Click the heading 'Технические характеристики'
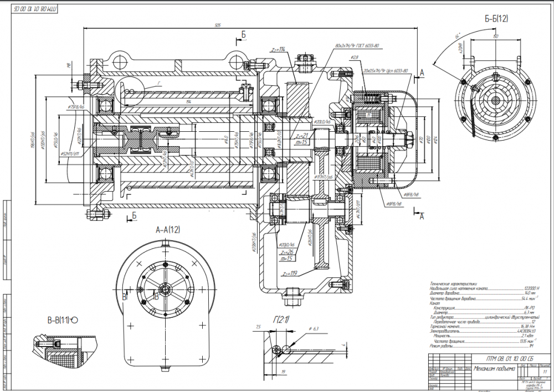This screenshot has width=554, height=392. pos(453,283)
